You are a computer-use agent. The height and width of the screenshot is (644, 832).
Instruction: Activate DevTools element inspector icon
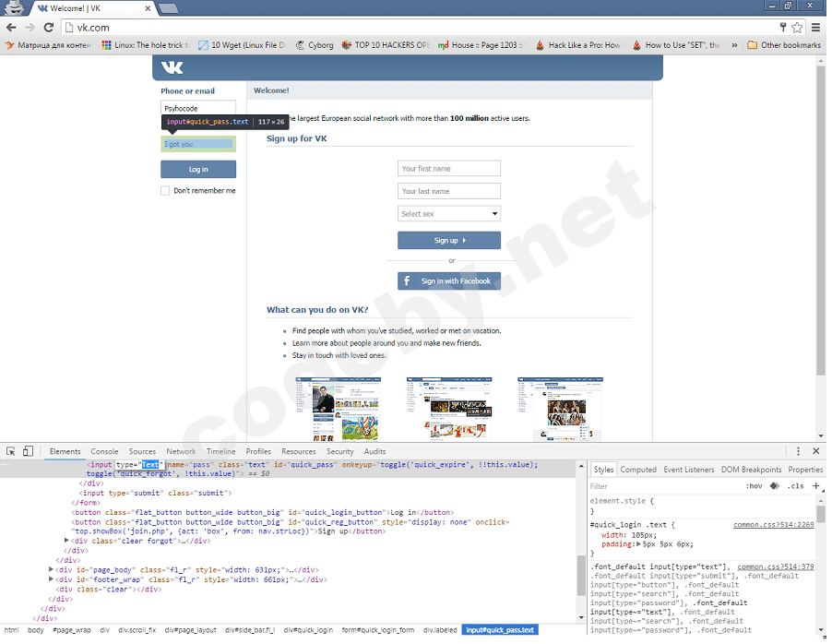[x=11, y=451]
